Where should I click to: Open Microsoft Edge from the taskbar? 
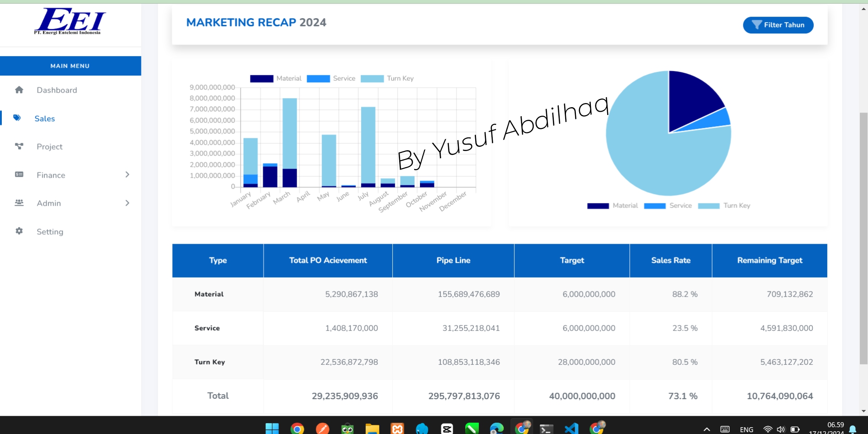[x=496, y=428]
